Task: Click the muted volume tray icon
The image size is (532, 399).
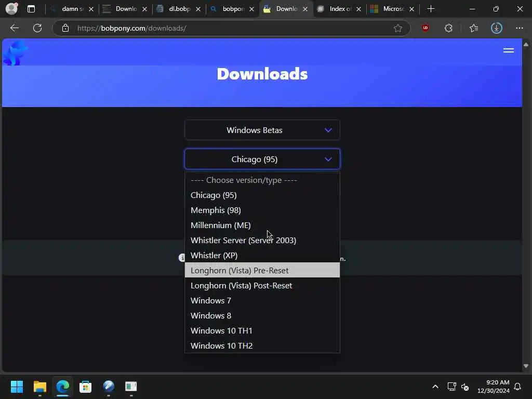Action: pyautogui.click(x=465, y=387)
